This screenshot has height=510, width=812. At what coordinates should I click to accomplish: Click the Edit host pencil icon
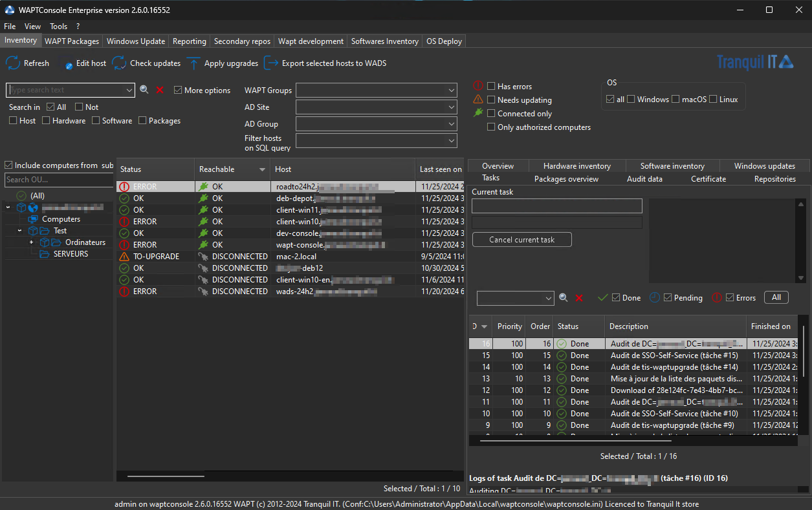[67, 64]
